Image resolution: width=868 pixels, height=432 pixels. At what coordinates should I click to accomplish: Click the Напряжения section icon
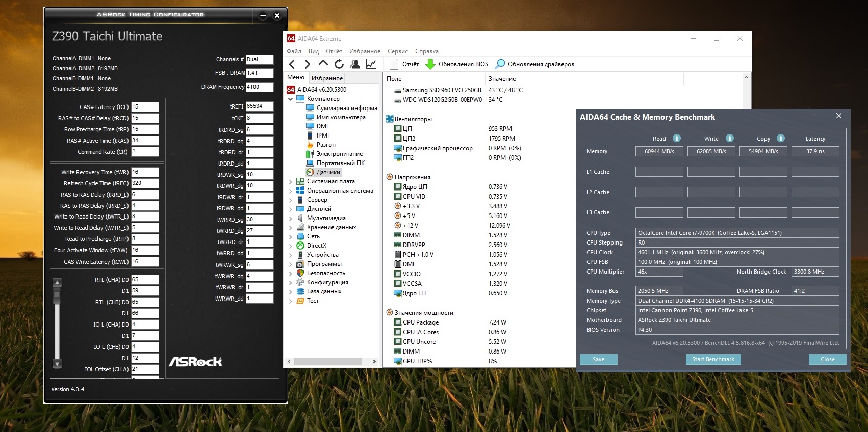tap(390, 177)
